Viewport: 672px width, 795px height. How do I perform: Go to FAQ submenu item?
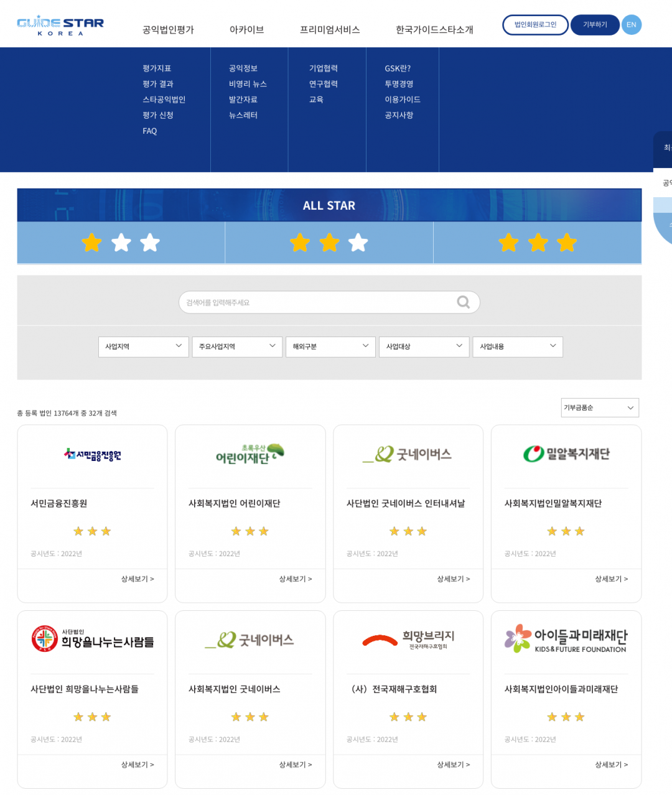click(150, 131)
